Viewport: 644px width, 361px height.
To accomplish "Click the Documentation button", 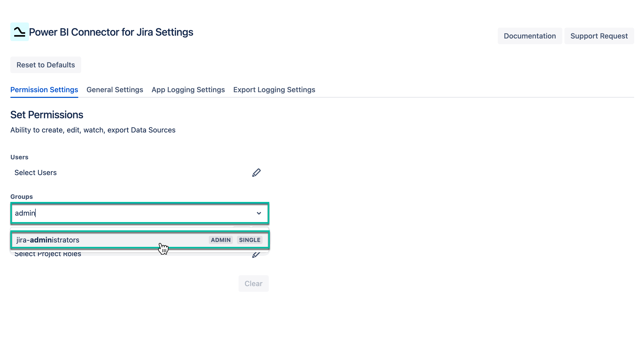I will tap(530, 36).
